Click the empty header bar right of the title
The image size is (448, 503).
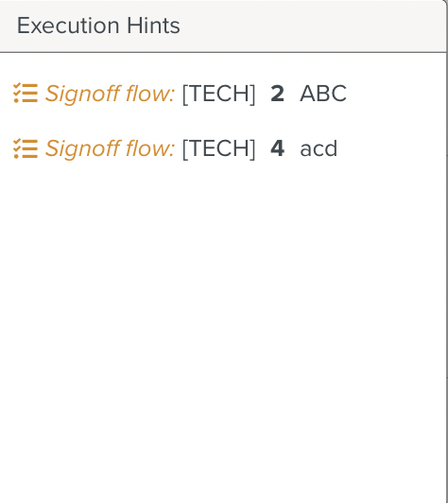[x=313, y=26]
